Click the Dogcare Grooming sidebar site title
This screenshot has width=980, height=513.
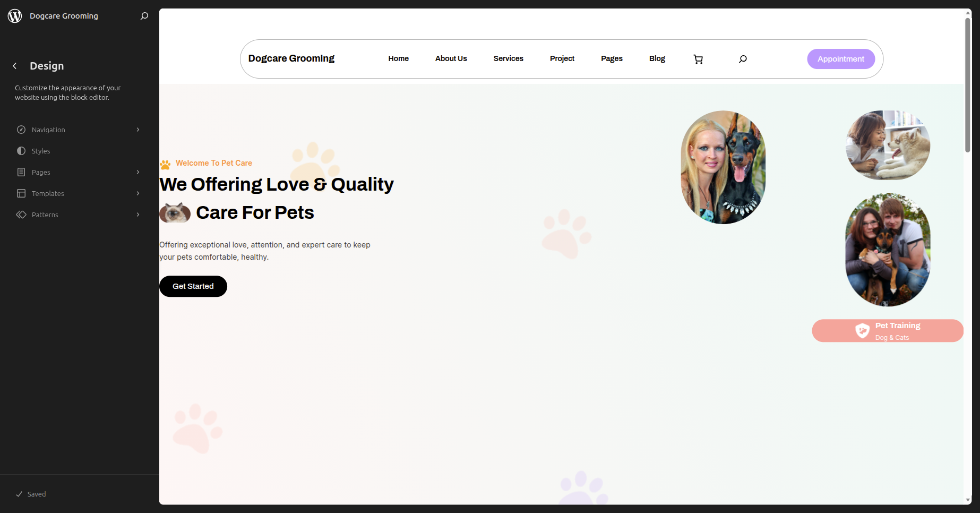click(x=64, y=16)
